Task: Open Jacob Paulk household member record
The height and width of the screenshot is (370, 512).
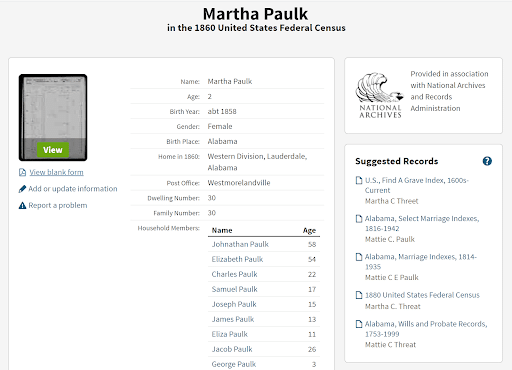Action: coord(232,349)
